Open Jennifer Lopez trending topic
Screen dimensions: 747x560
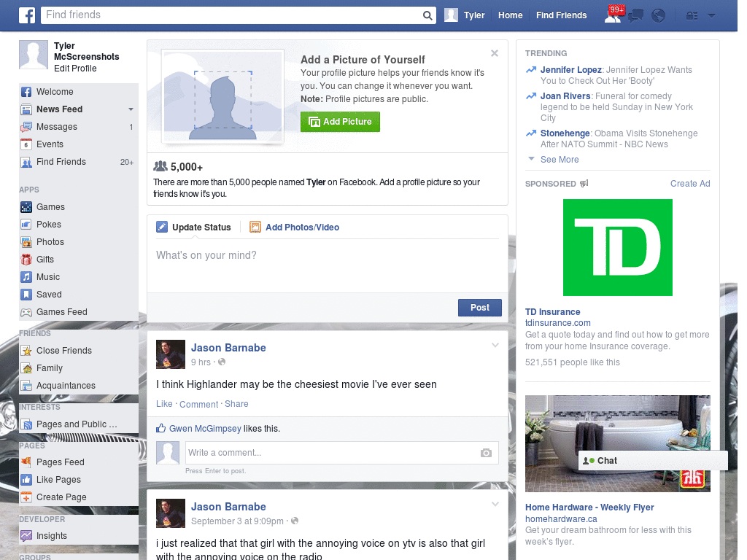pyautogui.click(x=570, y=70)
